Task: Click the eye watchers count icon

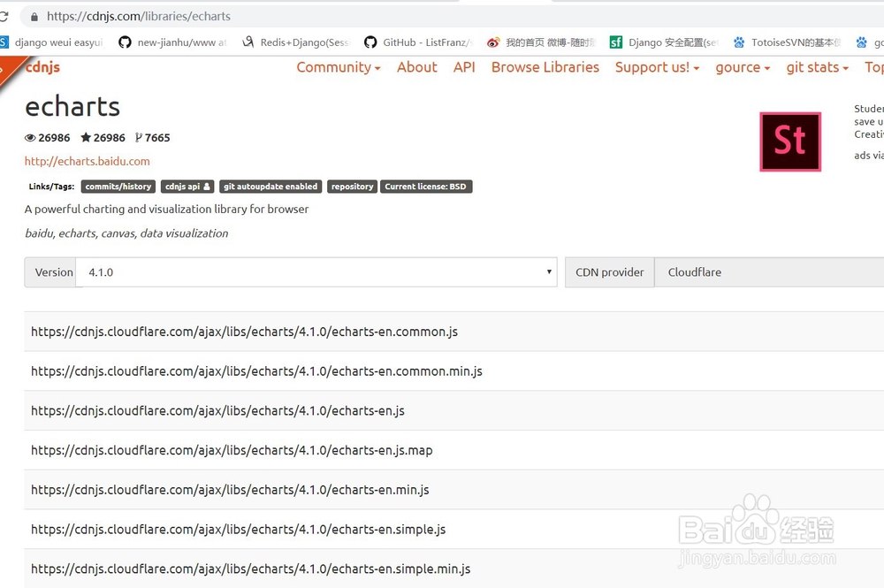Action: pyautogui.click(x=30, y=138)
